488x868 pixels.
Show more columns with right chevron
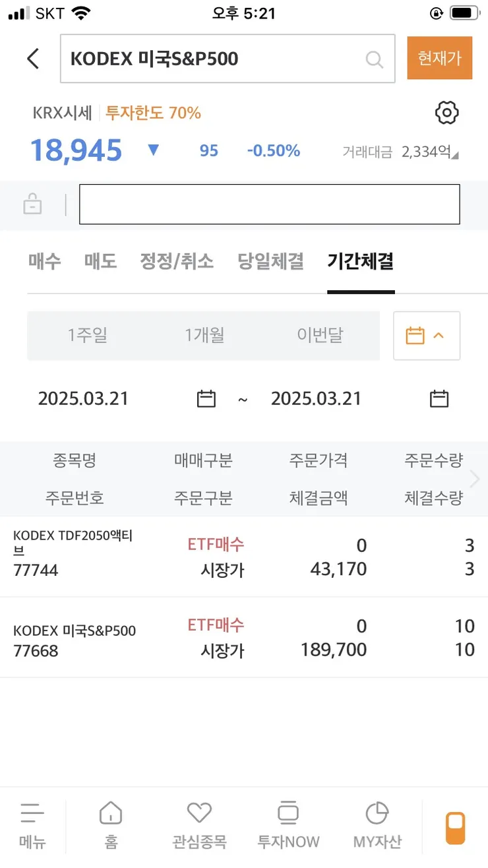coord(474,479)
